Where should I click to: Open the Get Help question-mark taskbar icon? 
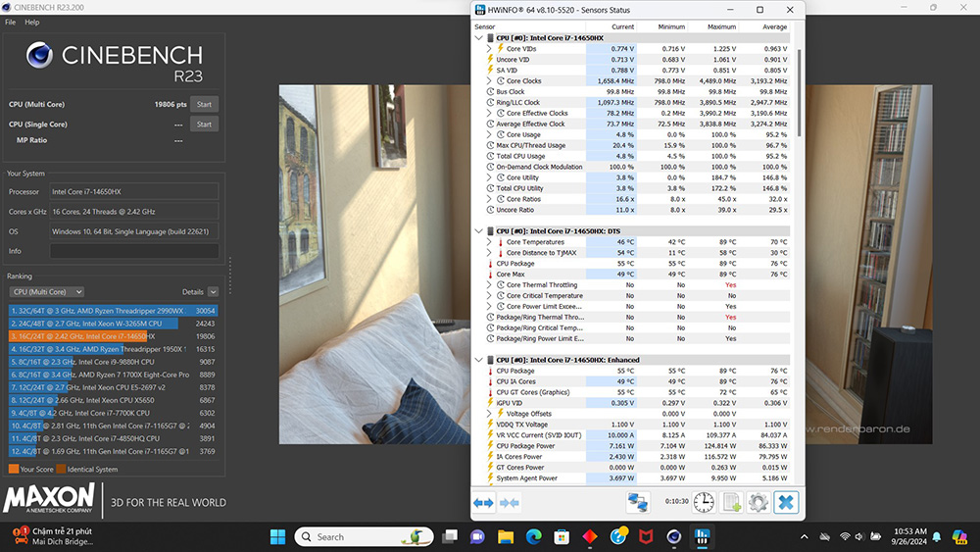click(x=618, y=535)
